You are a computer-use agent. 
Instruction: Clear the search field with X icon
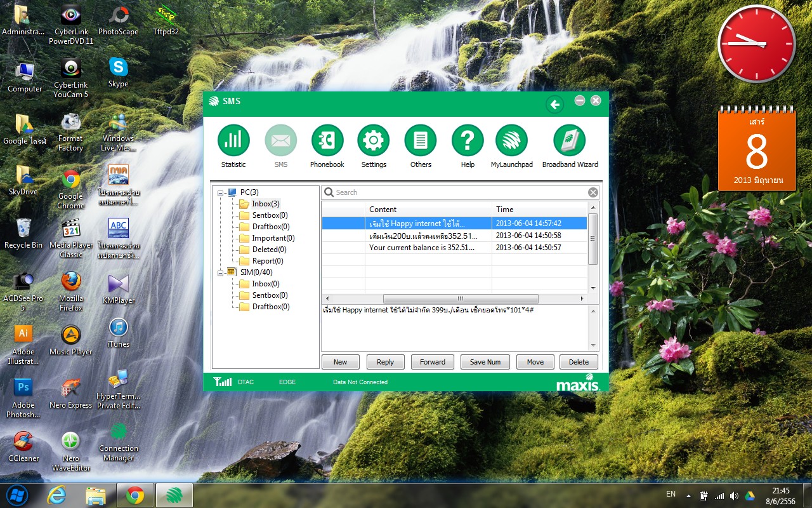(x=593, y=192)
